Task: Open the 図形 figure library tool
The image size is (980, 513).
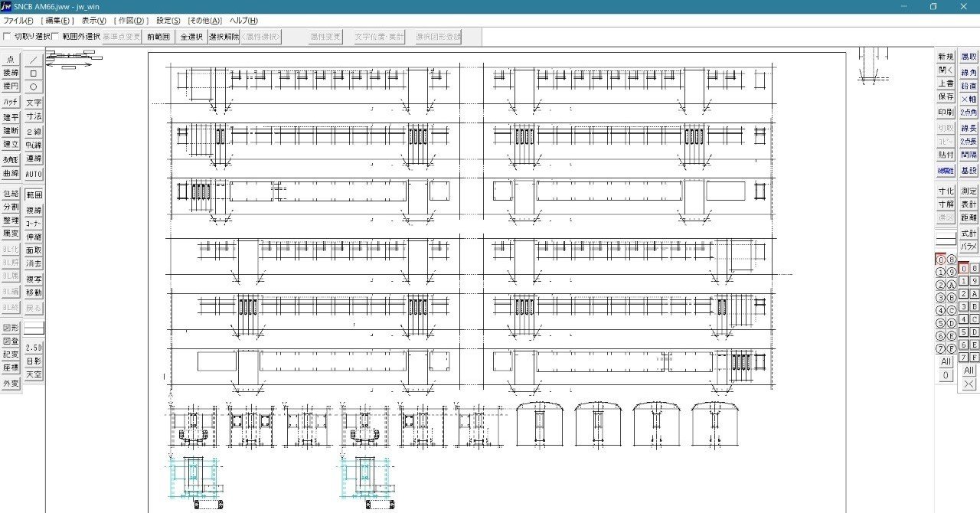Action: tap(11, 328)
